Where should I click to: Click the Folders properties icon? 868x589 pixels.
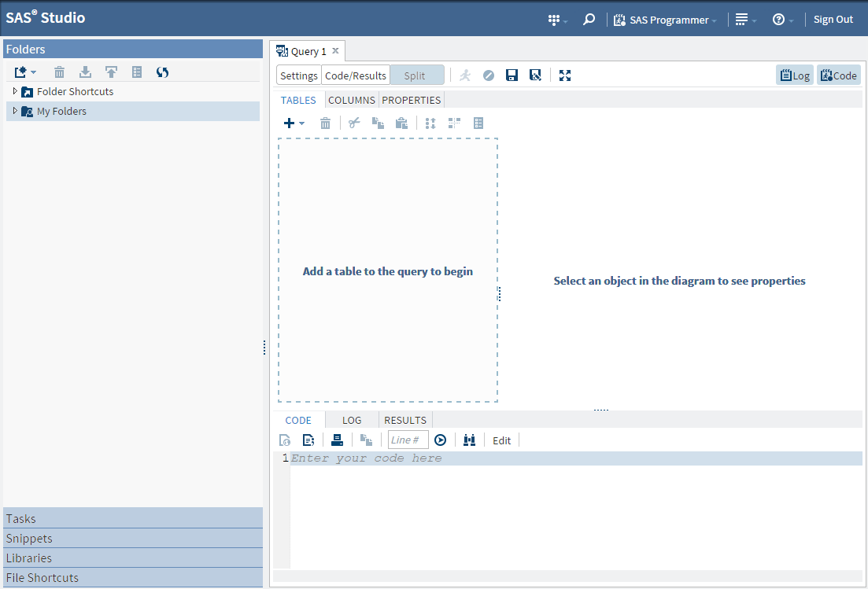coord(137,72)
